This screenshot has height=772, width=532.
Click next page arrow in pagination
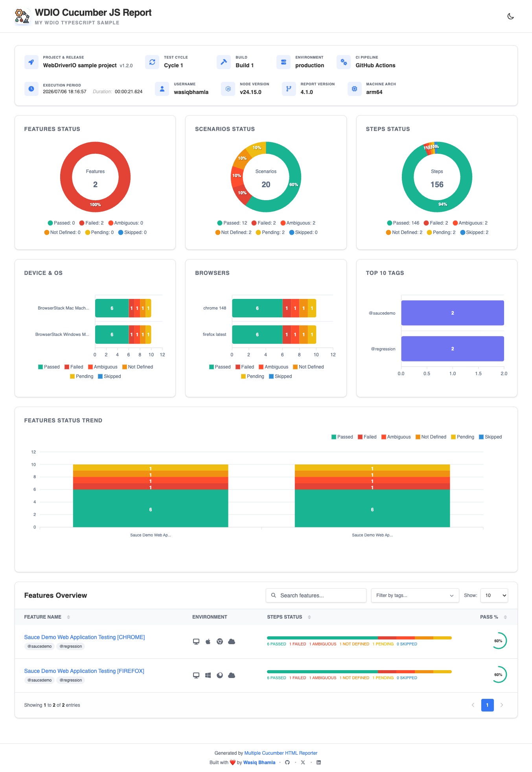[502, 705]
